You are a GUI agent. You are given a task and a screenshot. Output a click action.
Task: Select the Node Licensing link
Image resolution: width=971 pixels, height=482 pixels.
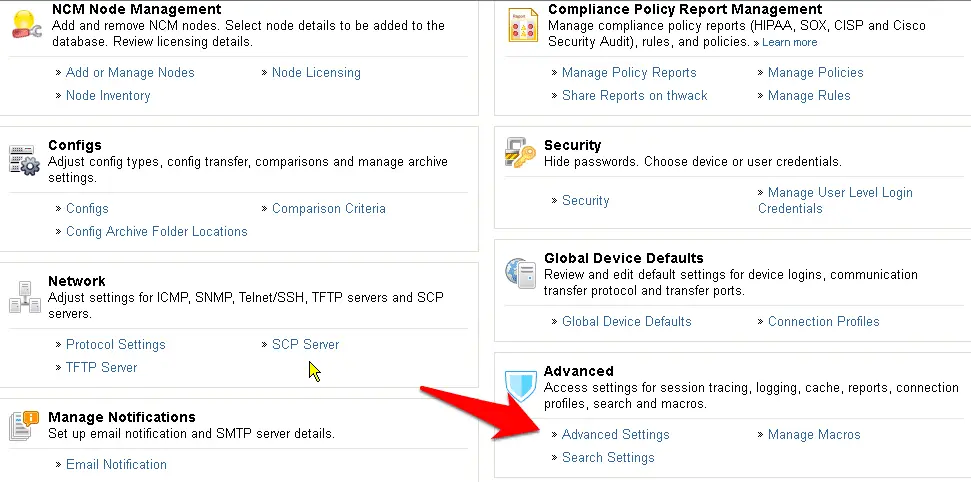click(316, 72)
